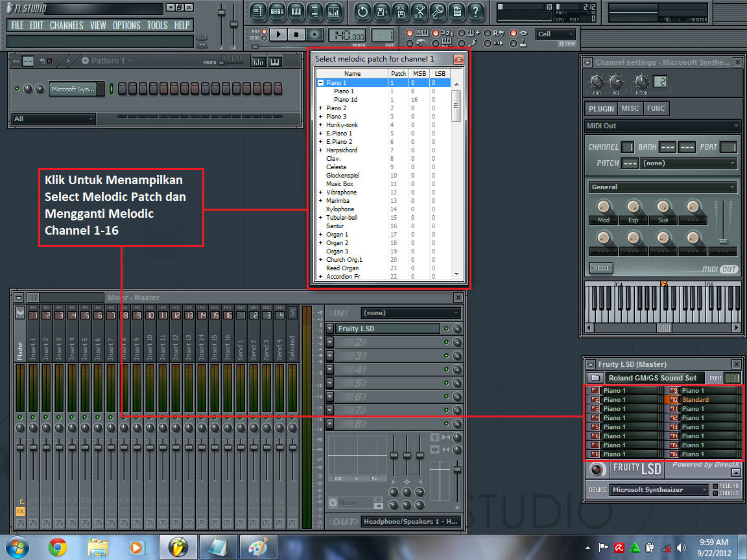
Task: Open the Step Sequencer view icon
Action: 278,12
